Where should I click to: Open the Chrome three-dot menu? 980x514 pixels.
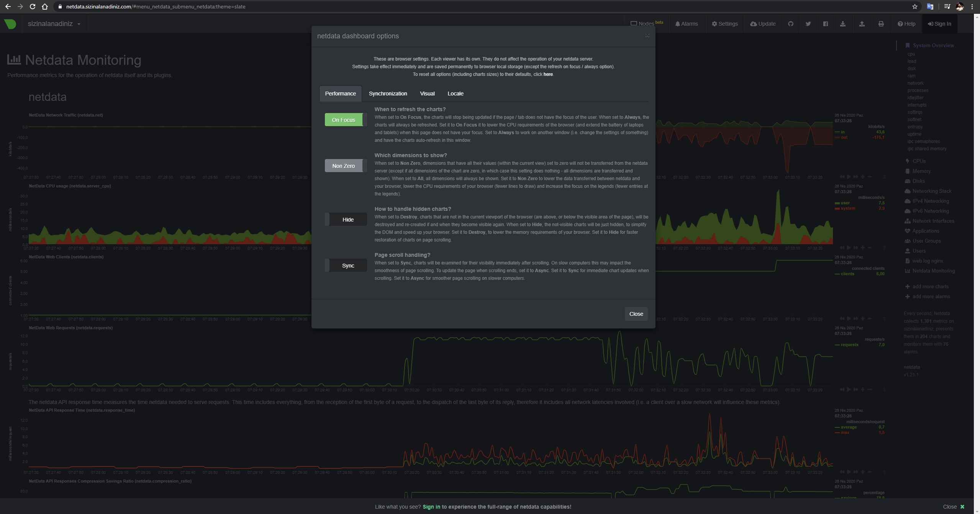(x=972, y=7)
